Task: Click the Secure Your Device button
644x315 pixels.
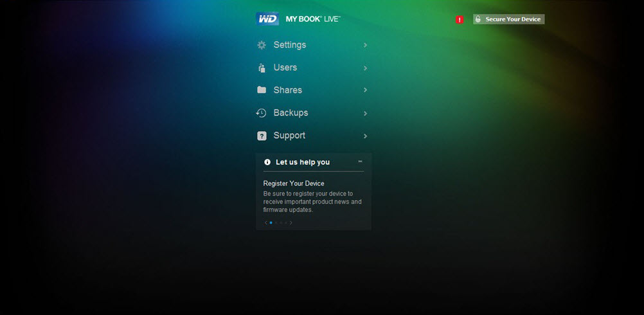Action: point(509,19)
